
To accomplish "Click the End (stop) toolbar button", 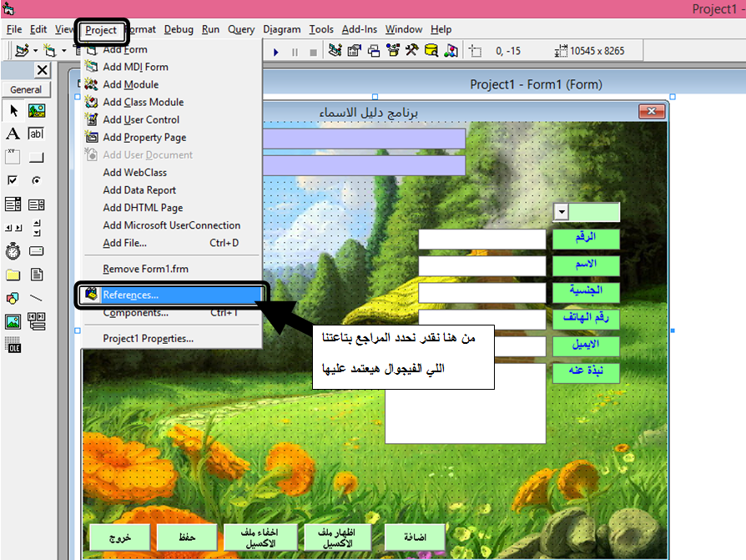I will 313,52.
